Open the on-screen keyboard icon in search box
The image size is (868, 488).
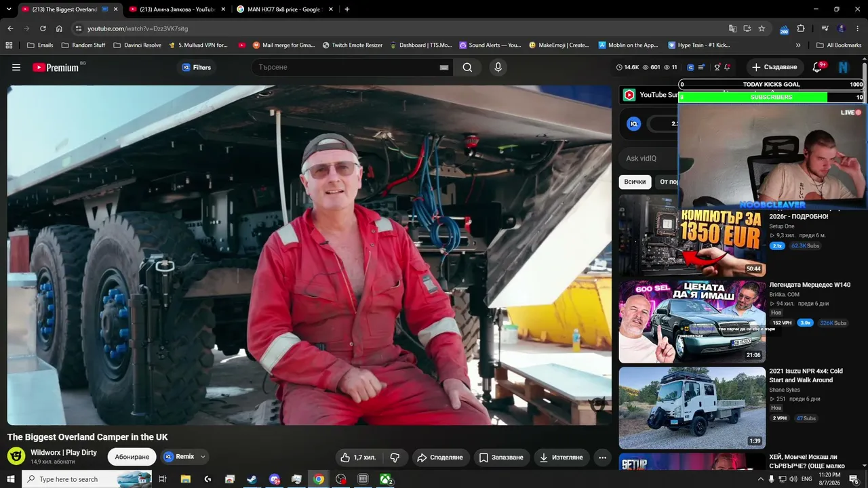click(444, 67)
